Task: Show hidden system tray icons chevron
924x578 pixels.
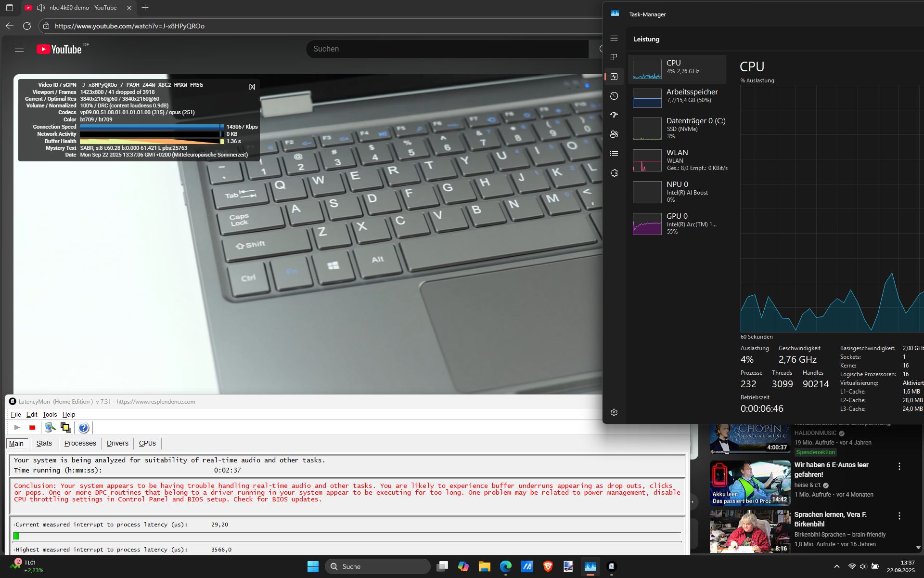Action: point(836,566)
